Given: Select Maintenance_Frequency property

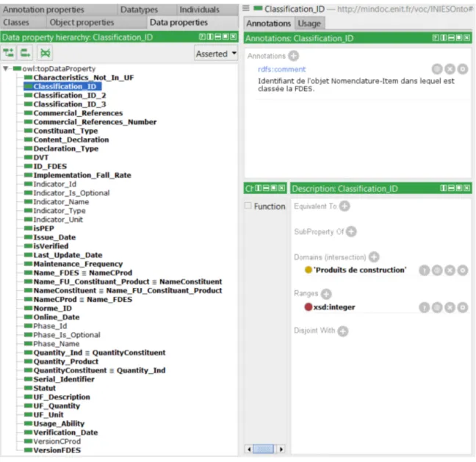Looking at the screenshot, I should 78,264.
